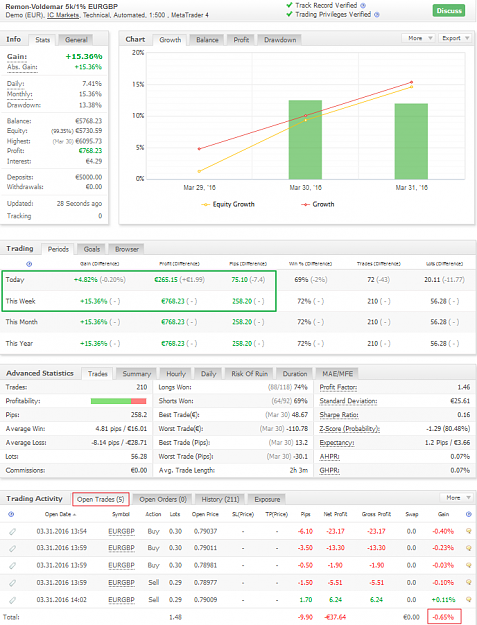Screen dimensions: 477x625
Task: Click pencil icon for 14:02 Sell trade
Action: pos(13,600)
